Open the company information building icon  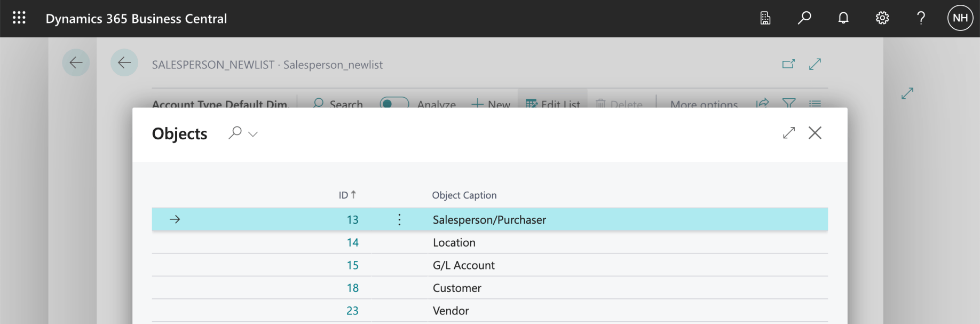[x=765, y=18]
